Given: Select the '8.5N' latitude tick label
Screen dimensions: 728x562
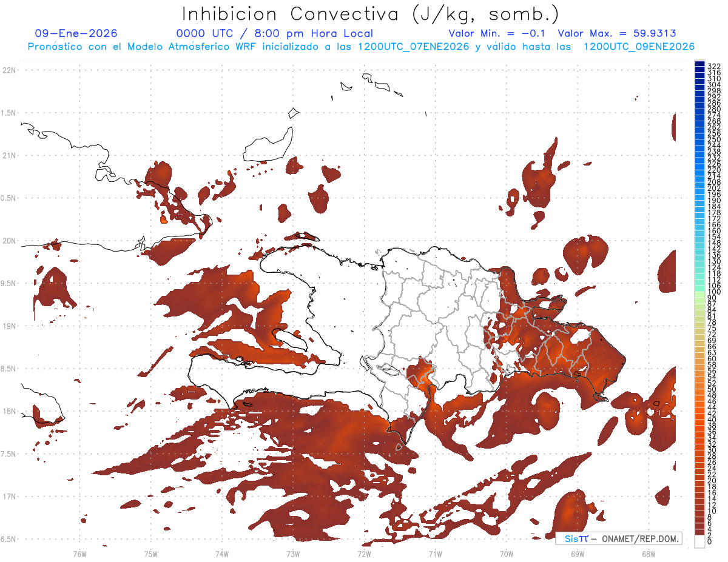Looking at the screenshot, I should click(8, 369).
